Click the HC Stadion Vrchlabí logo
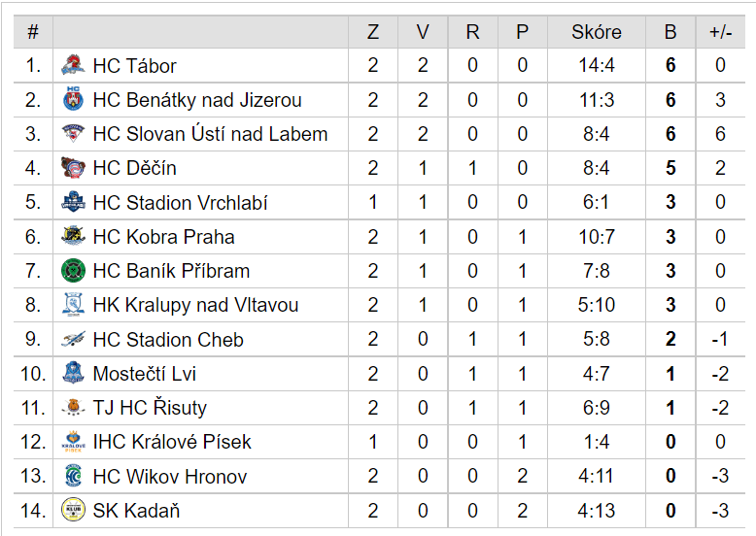Image resolution: width=756 pixels, height=536 pixels. click(x=73, y=202)
